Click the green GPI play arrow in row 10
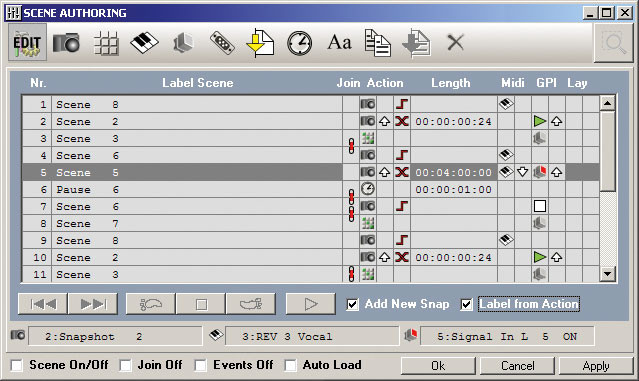This screenshot has width=639, height=381. [x=540, y=257]
